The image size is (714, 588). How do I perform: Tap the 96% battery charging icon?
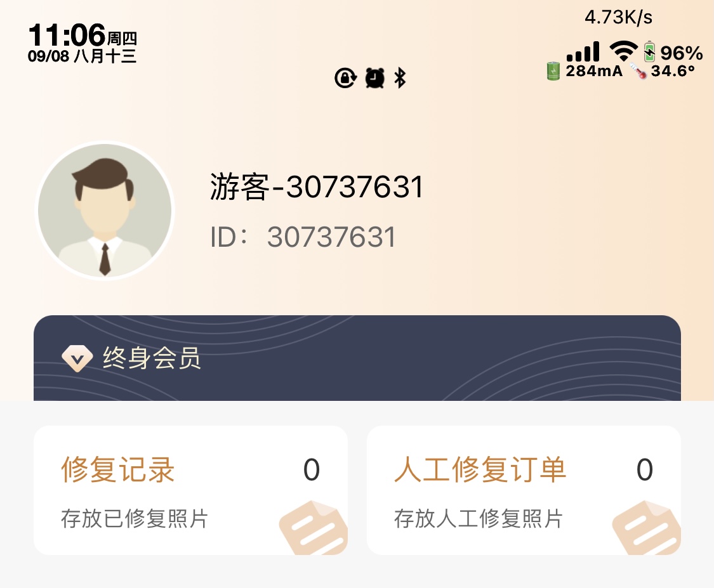pos(649,51)
